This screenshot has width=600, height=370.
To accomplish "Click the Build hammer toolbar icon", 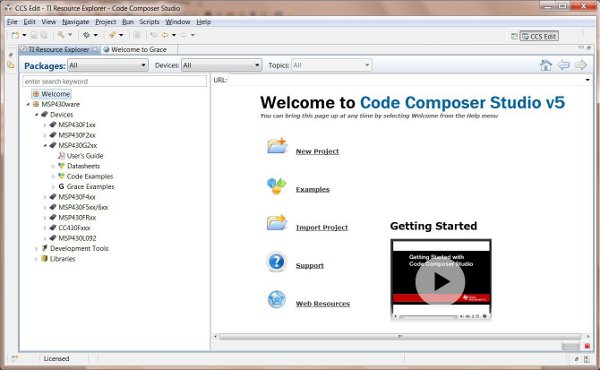I will click(x=61, y=35).
